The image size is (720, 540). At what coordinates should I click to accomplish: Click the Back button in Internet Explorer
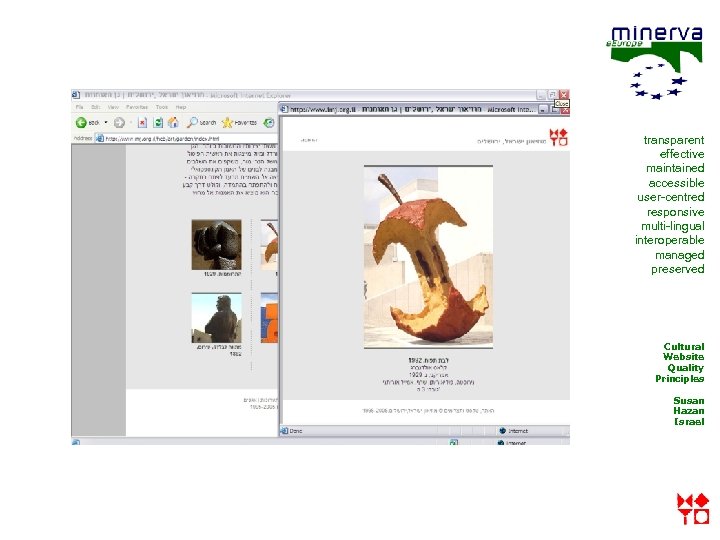coord(87,123)
